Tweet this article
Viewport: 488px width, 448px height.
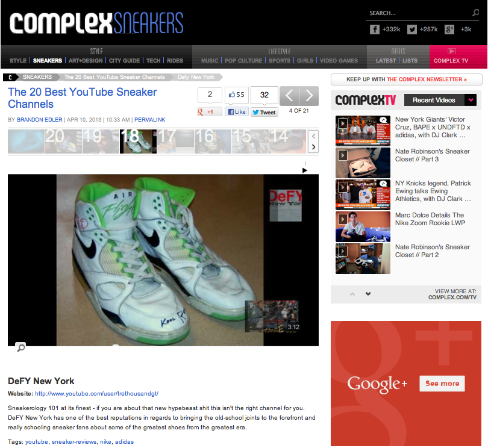pyautogui.click(x=264, y=113)
